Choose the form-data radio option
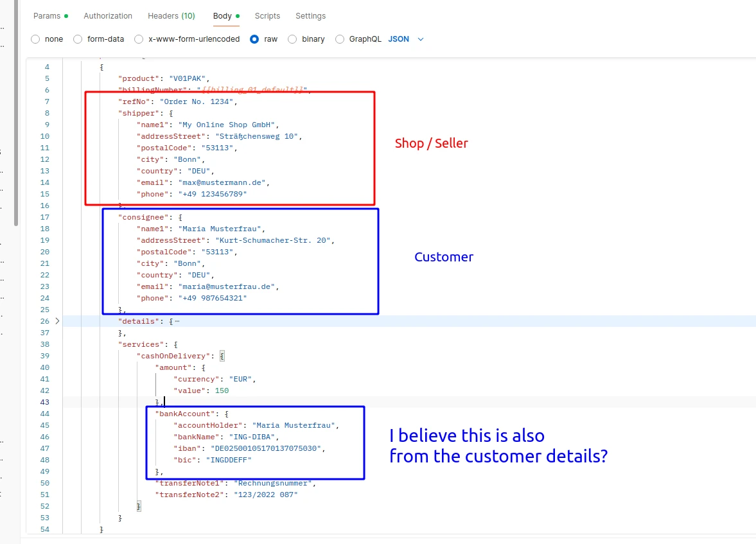 tap(78, 39)
